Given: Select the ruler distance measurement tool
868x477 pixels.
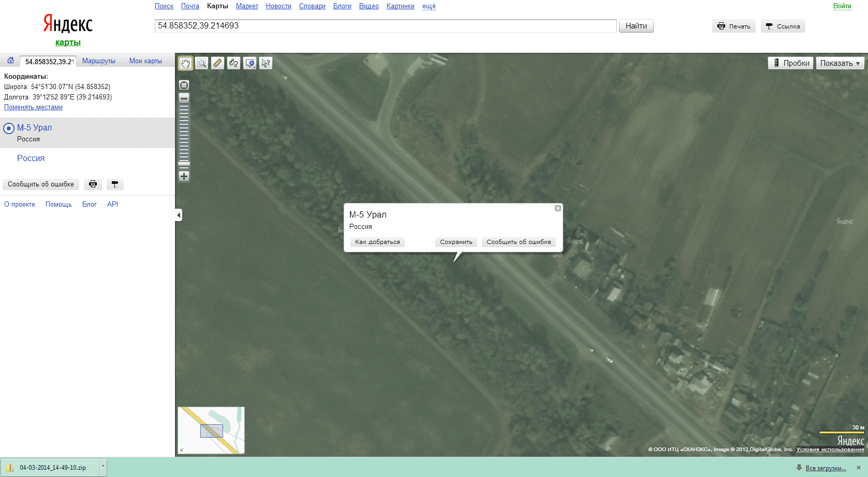Looking at the screenshot, I should [218, 63].
